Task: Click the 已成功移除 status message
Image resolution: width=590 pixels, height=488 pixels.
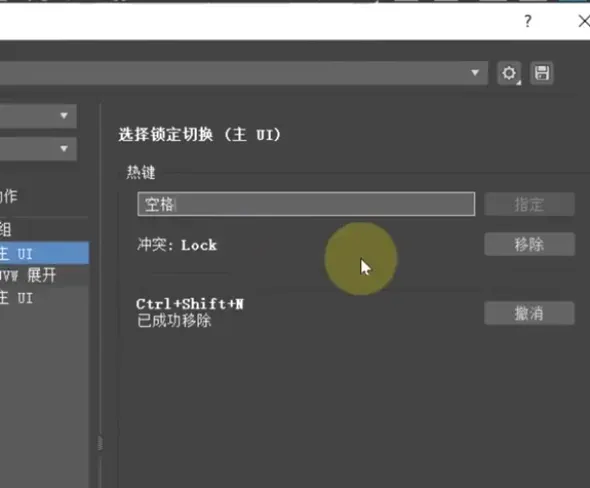Action: (174, 321)
